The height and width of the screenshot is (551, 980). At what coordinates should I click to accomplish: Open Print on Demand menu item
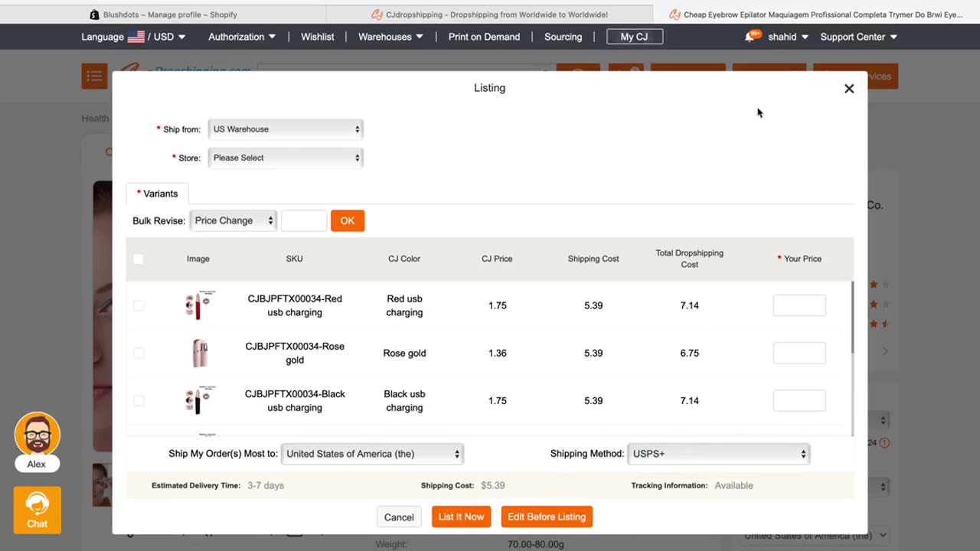tap(484, 37)
